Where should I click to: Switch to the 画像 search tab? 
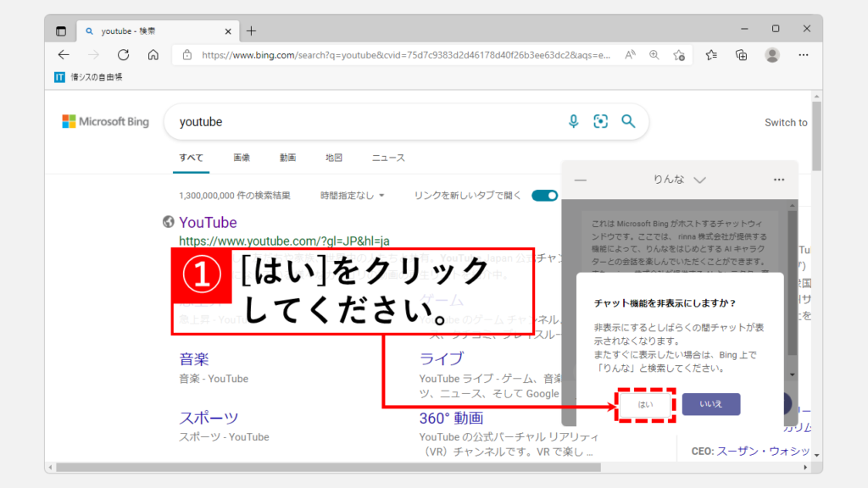point(242,158)
